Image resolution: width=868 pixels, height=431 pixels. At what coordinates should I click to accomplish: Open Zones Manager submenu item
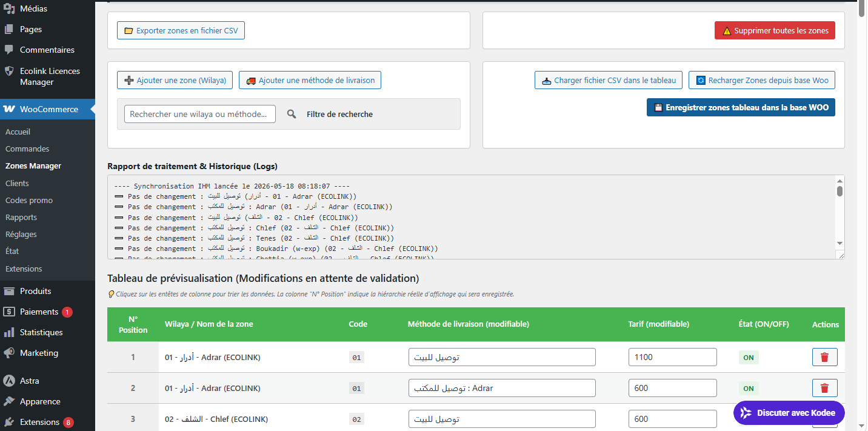[x=33, y=165]
